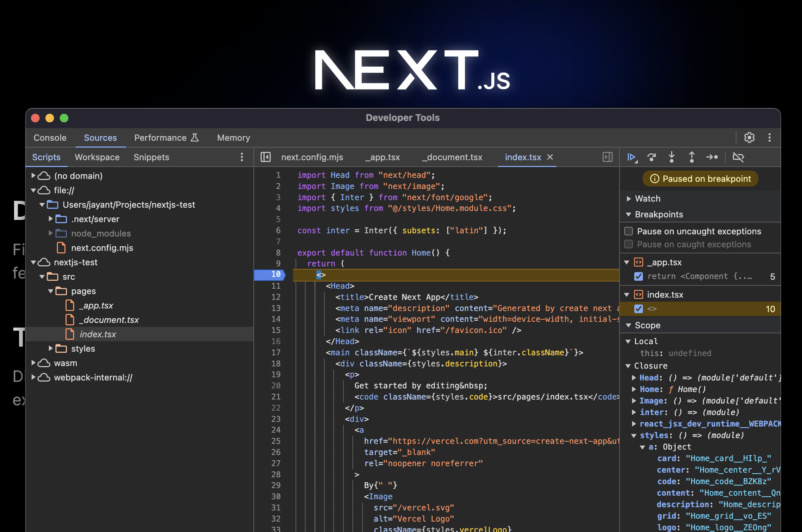This screenshot has width=802, height=532.
Task: Disable the _app.tsx line 5 breakpoint
Action: click(x=639, y=276)
